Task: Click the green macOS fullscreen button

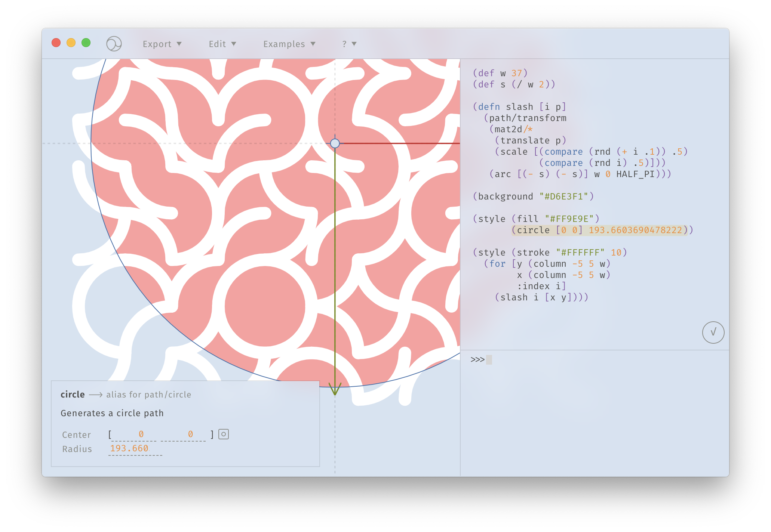Action: 86,43
